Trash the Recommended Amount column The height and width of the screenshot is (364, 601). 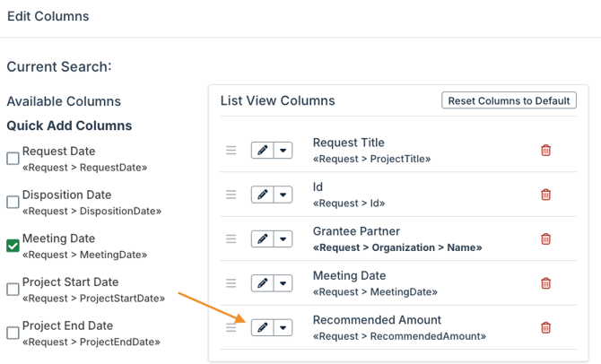tap(545, 328)
